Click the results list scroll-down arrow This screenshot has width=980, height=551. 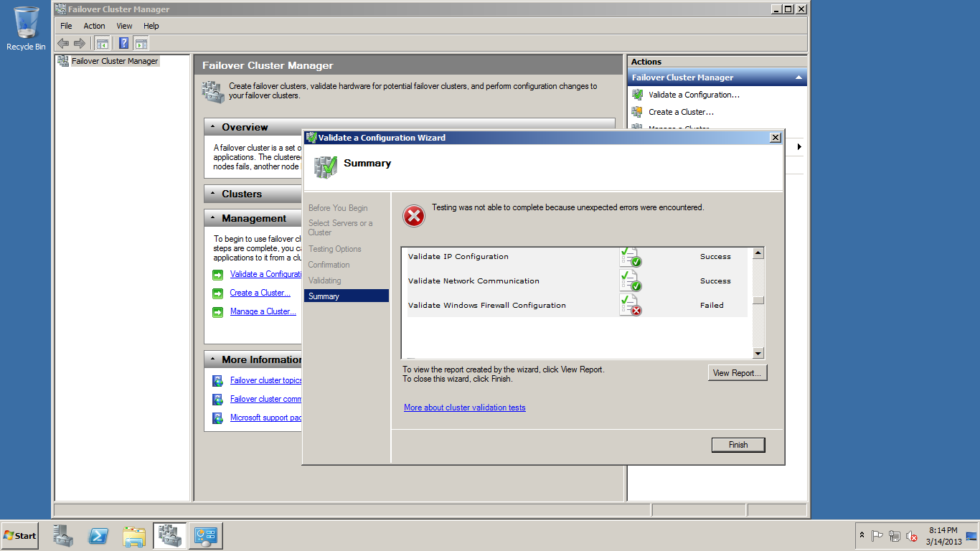[x=758, y=354]
